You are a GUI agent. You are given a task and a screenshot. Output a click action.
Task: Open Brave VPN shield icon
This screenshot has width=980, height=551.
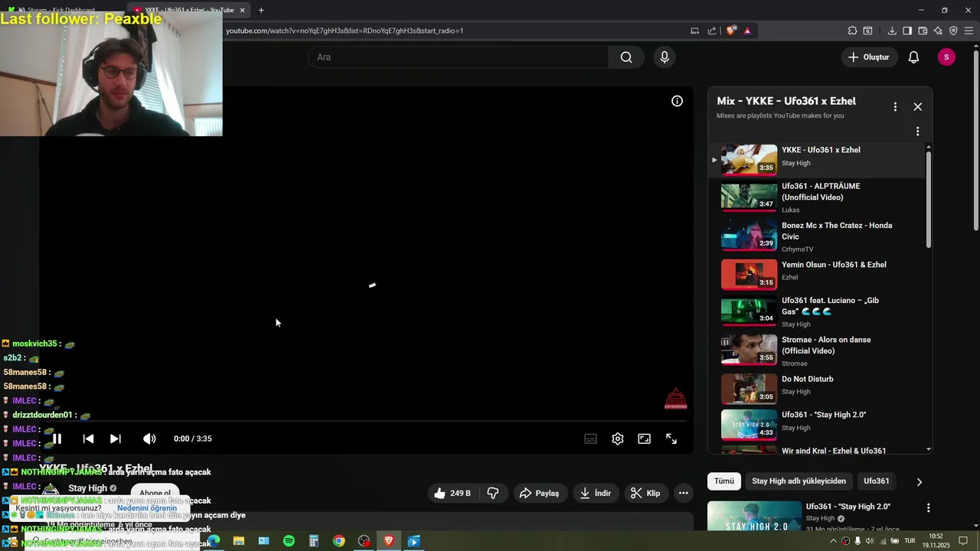[x=953, y=31]
